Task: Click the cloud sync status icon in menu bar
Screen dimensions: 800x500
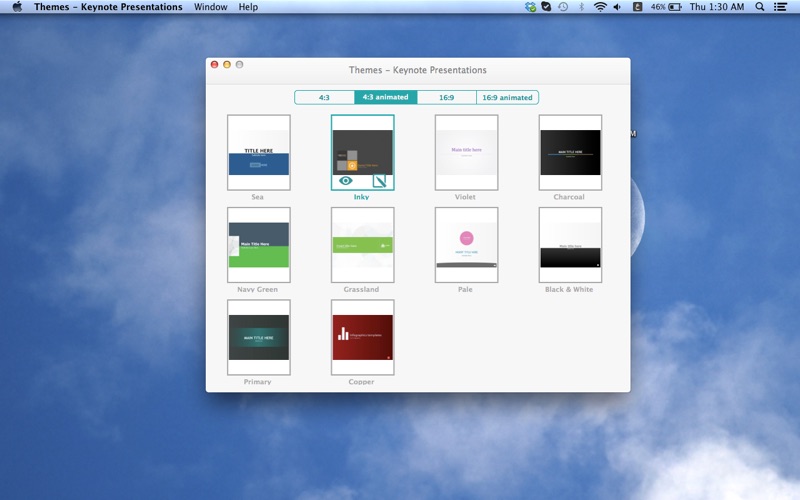Action: (x=531, y=7)
